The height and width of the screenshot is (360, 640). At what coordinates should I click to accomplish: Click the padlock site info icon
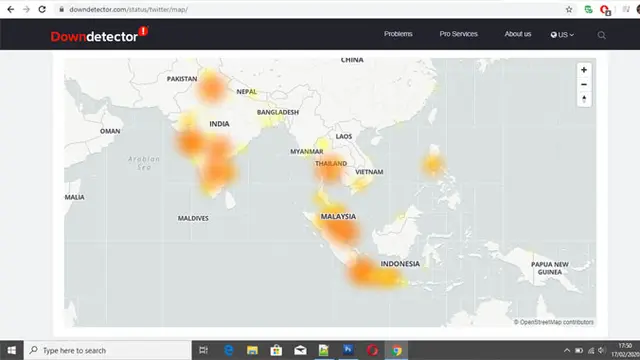[x=61, y=9]
